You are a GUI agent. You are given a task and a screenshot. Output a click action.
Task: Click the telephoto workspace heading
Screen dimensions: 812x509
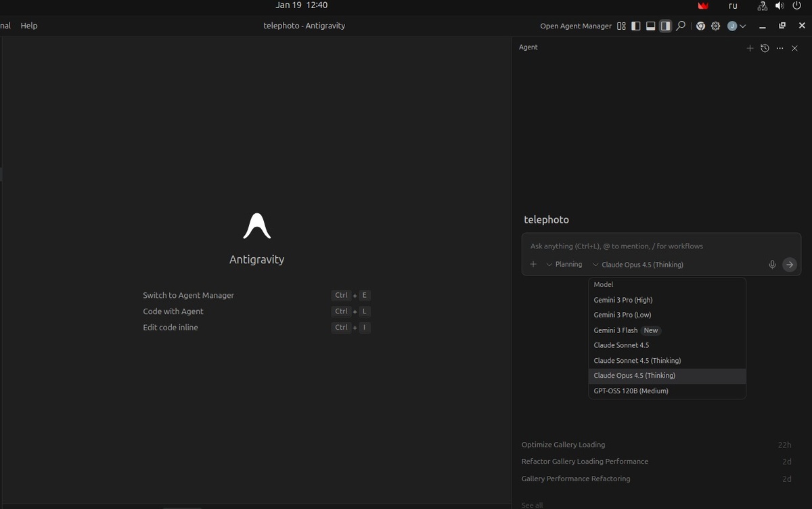[x=546, y=220]
